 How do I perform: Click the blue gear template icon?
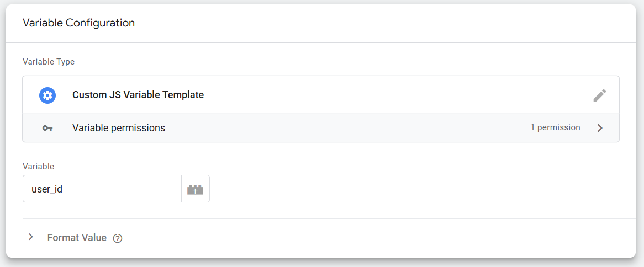tap(47, 95)
